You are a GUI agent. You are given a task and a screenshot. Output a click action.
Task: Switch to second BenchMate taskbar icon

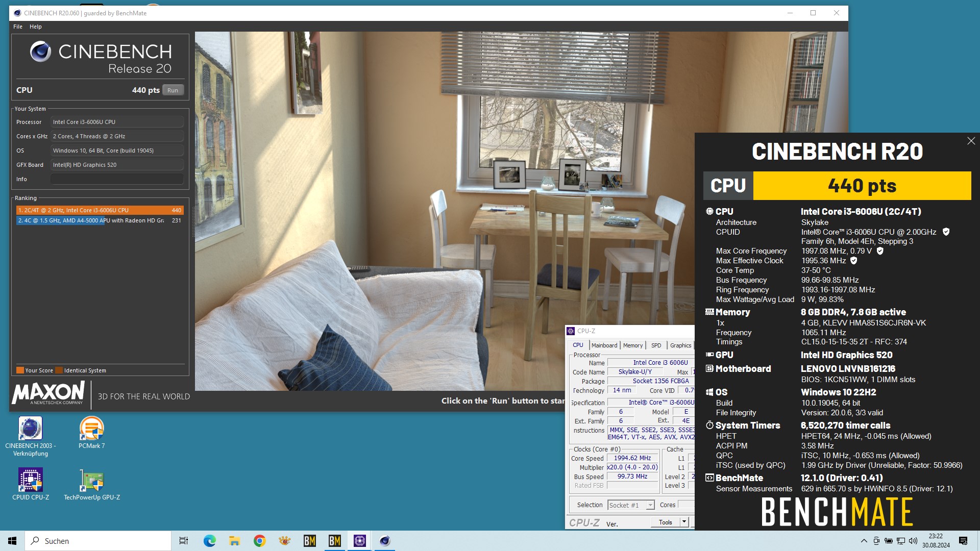click(334, 541)
